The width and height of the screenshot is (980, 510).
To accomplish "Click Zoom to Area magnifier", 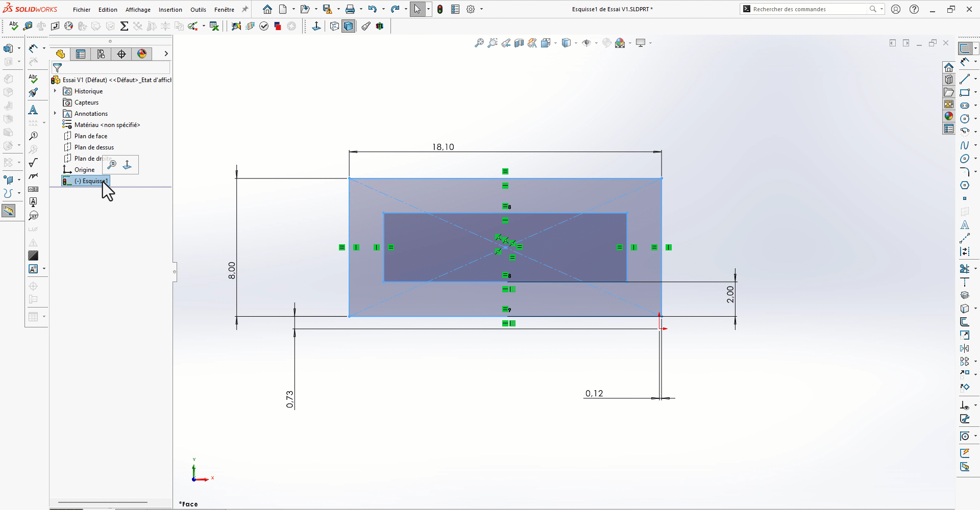I will tap(492, 43).
